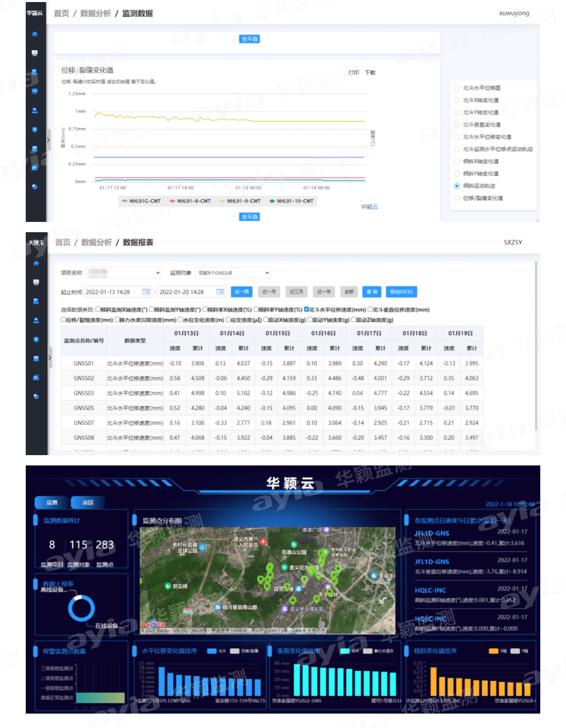The image size is (566, 728).
Task: Toggle 北斗 blue legend swatch in 水平位移变化值排序
Action: (x=211, y=651)
